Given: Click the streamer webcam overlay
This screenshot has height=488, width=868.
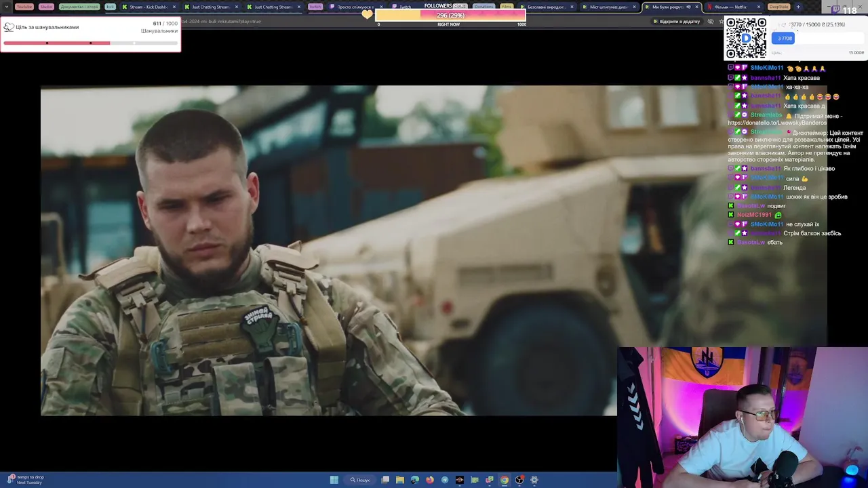Looking at the screenshot, I should 743,418.
